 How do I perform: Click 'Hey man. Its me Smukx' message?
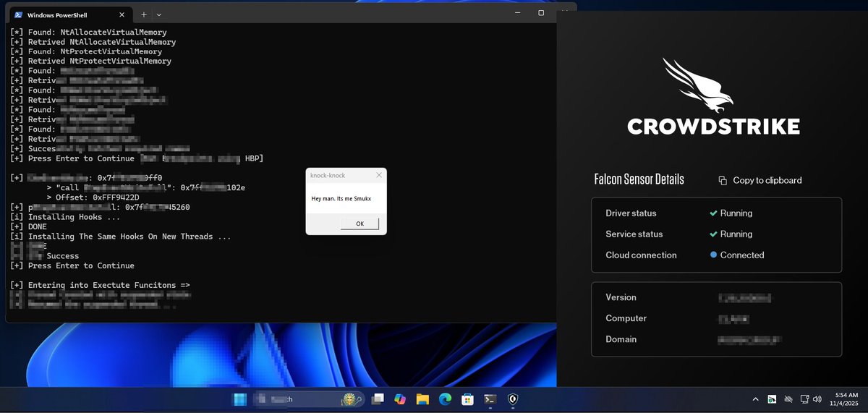[x=341, y=198]
